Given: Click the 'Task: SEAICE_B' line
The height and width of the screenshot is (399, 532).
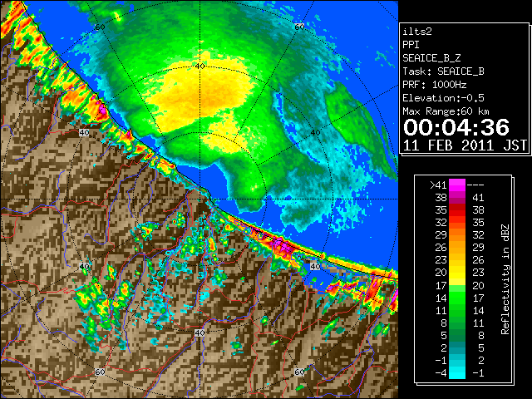Looking at the screenshot, I should click(x=443, y=71).
